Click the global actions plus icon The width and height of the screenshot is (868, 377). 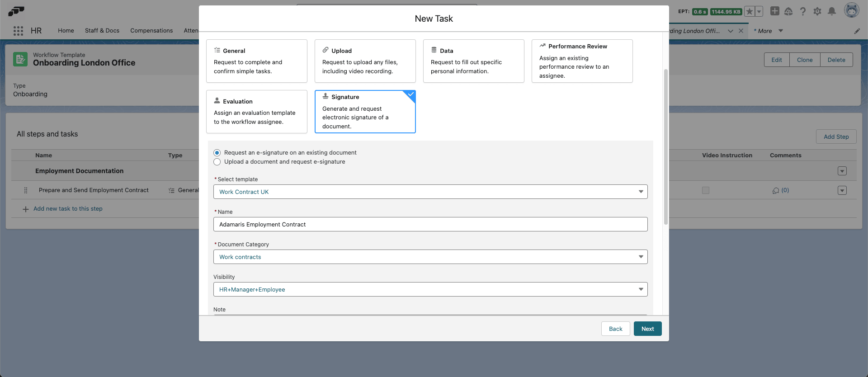pos(774,11)
